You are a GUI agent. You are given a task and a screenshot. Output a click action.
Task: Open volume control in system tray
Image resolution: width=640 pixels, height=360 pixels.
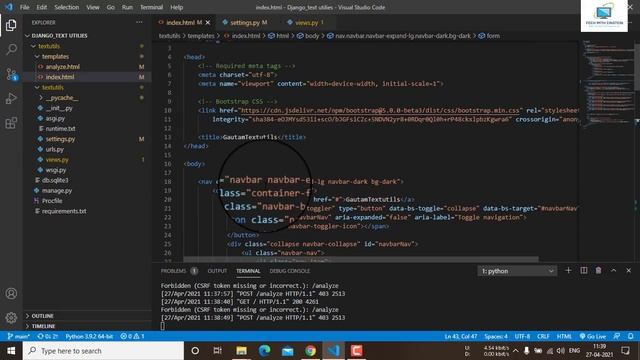pos(560,351)
